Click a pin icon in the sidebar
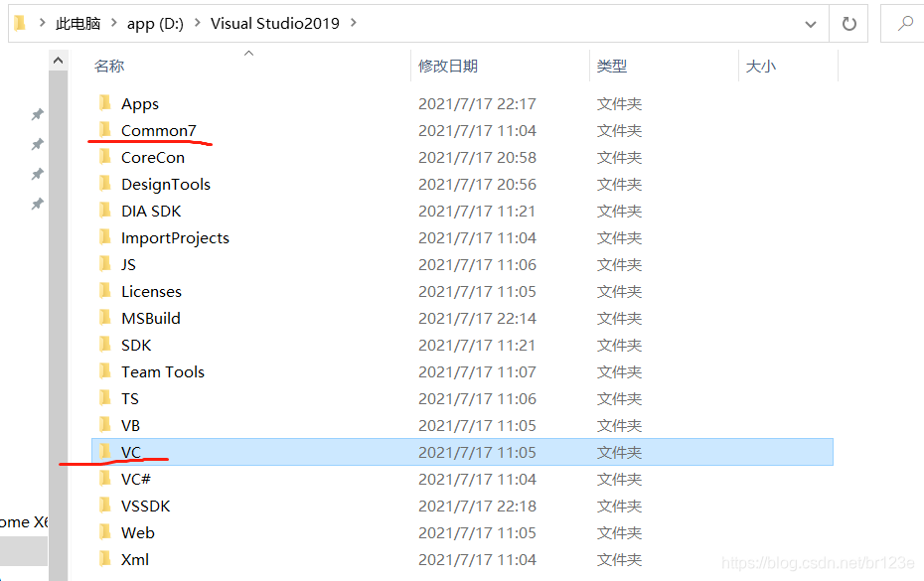 click(x=37, y=114)
